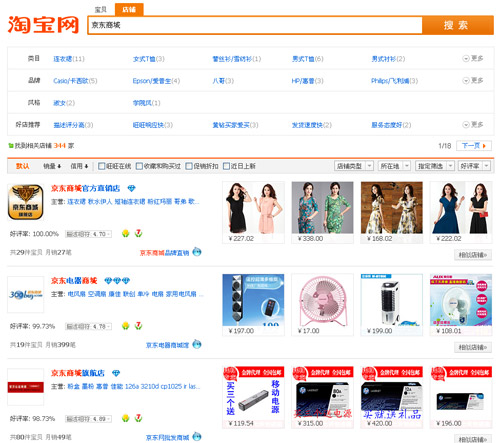Open the pink desk fan thumbnail
Viewport: 500px width, 443px height.
point(322,301)
